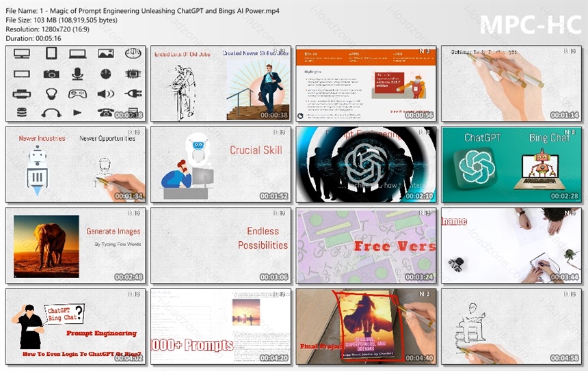The width and height of the screenshot is (588, 371).
Task: Click the 'Bing Chat' label on teal thumbnail
Action: (x=550, y=138)
